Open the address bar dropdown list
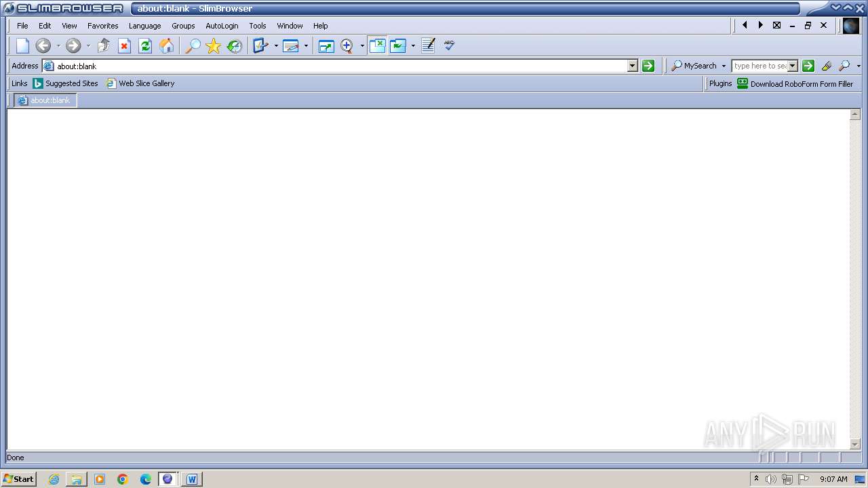Viewport: 868px width, 488px height. [x=633, y=66]
